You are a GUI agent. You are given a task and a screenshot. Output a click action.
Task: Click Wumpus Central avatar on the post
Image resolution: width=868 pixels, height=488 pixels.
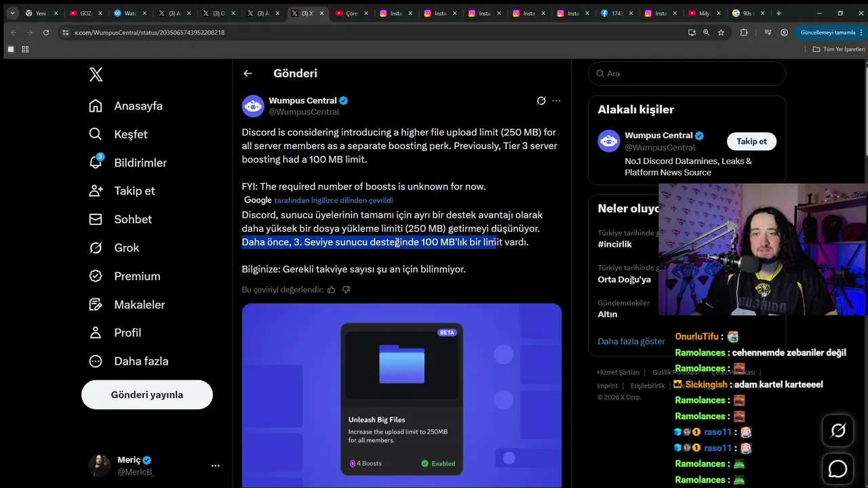click(x=253, y=106)
